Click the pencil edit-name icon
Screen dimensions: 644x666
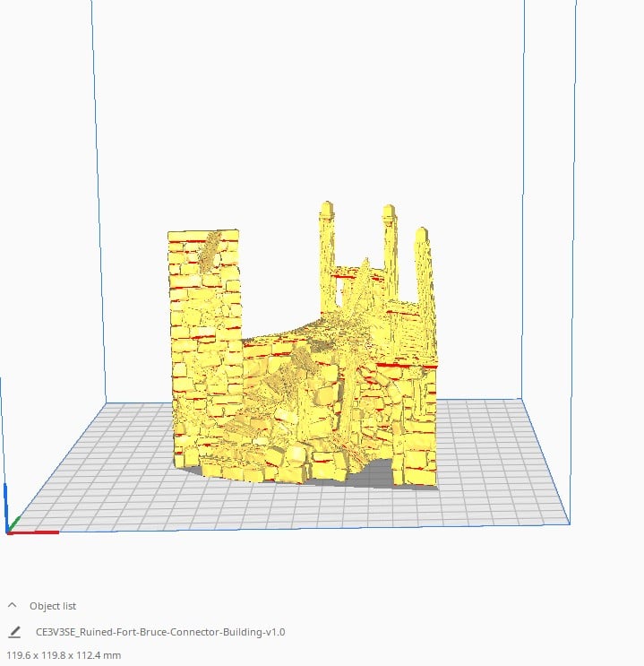pyautogui.click(x=13, y=632)
